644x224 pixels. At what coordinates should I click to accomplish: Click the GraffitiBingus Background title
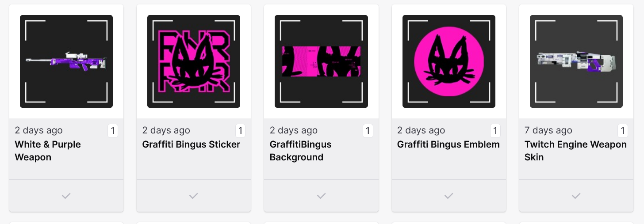point(300,151)
